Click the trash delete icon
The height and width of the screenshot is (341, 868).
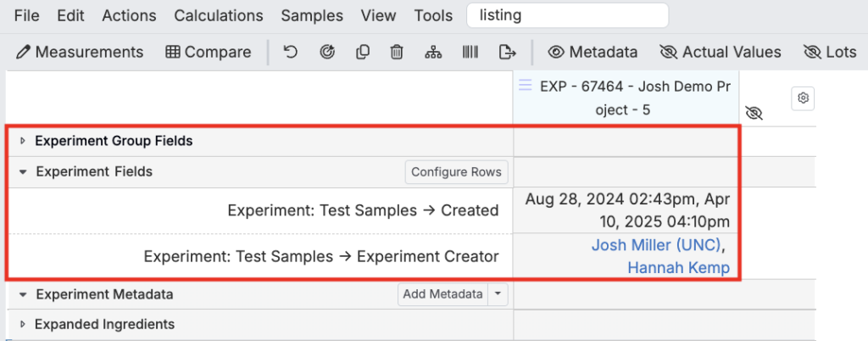[397, 53]
